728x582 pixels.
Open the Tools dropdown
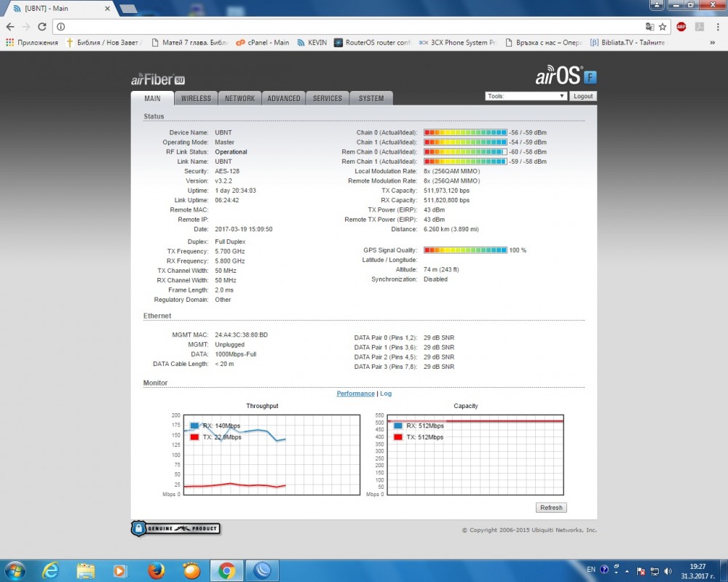click(526, 96)
